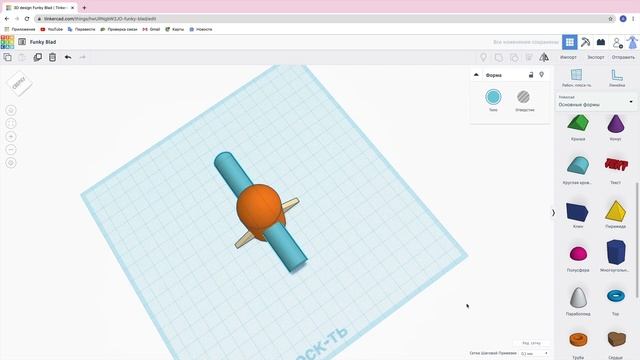Open the YouTube bookmark
The height and width of the screenshot is (360, 640).
(x=51, y=29)
